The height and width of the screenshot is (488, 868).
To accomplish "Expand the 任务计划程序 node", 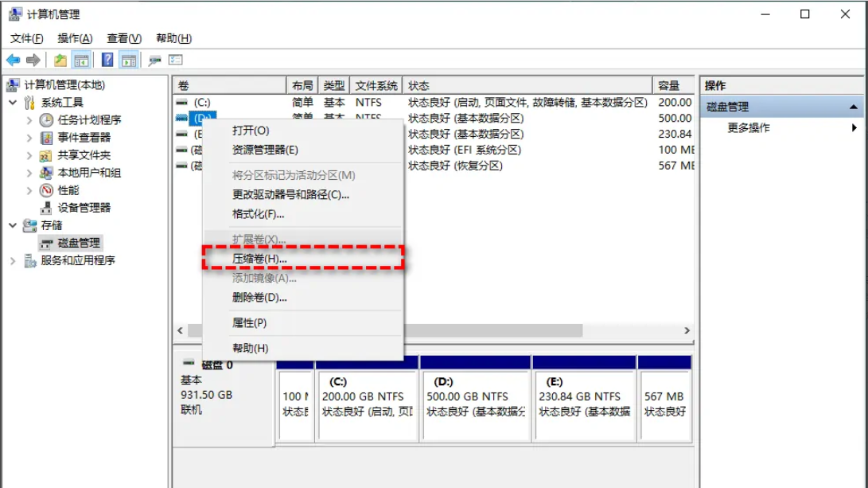I will click(29, 120).
